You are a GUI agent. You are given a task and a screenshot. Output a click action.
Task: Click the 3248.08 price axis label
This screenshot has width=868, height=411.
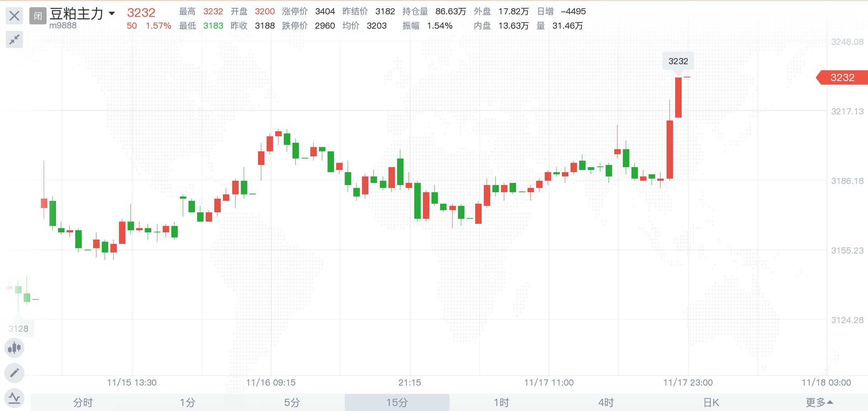(847, 42)
